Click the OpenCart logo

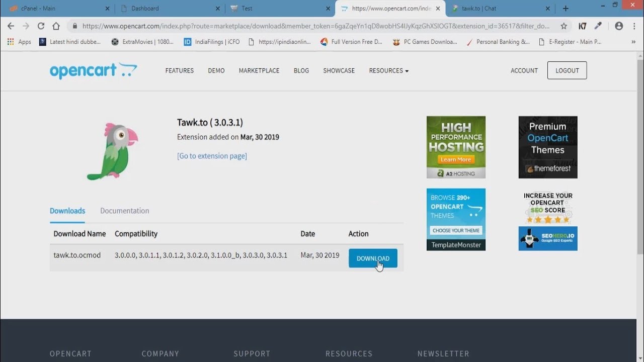click(93, 70)
